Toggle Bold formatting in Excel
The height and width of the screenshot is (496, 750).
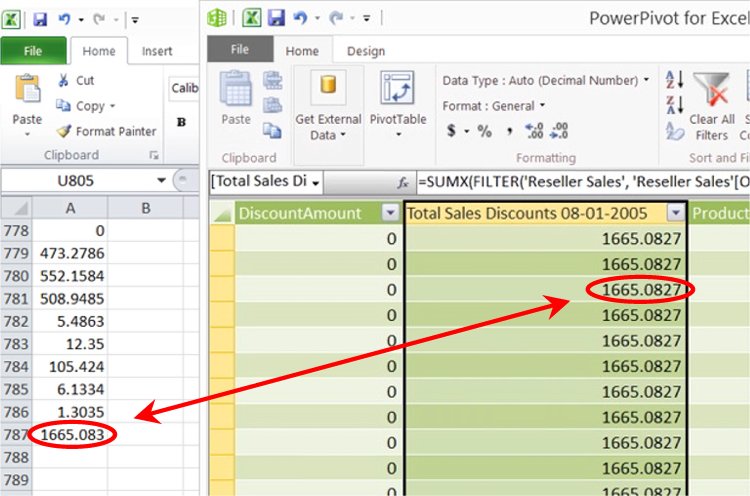181,122
